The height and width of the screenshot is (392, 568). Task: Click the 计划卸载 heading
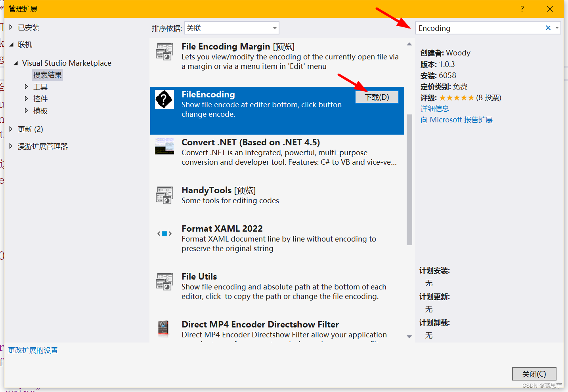(434, 323)
